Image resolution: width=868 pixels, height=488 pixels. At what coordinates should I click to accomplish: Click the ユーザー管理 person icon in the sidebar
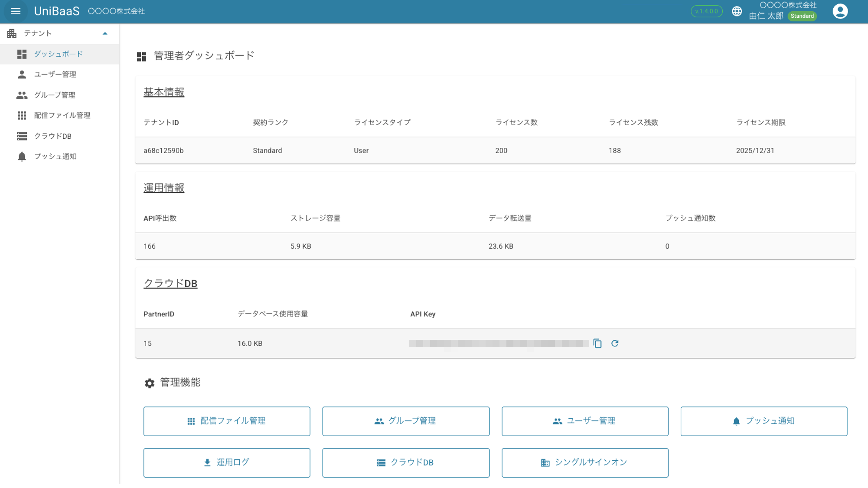pyautogui.click(x=22, y=75)
